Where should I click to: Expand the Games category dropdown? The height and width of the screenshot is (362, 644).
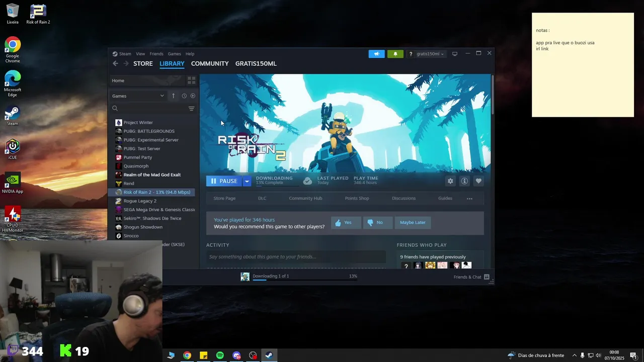pos(138,96)
